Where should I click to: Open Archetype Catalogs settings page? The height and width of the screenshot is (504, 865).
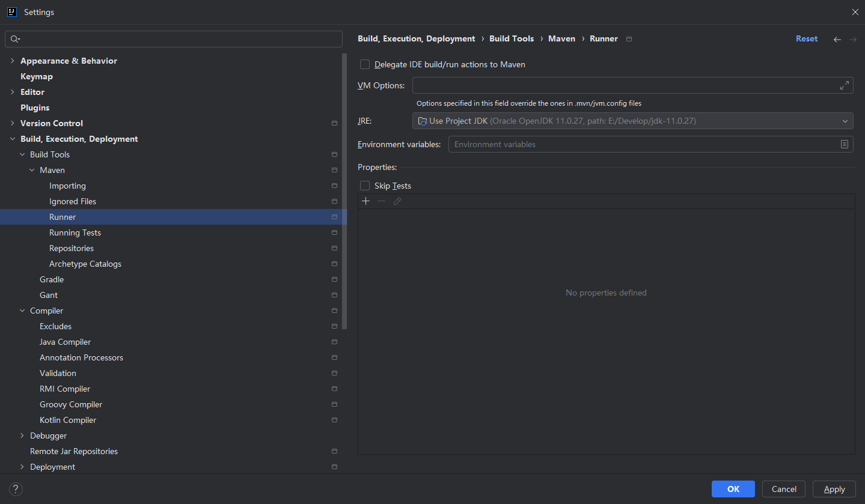coord(85,264)
